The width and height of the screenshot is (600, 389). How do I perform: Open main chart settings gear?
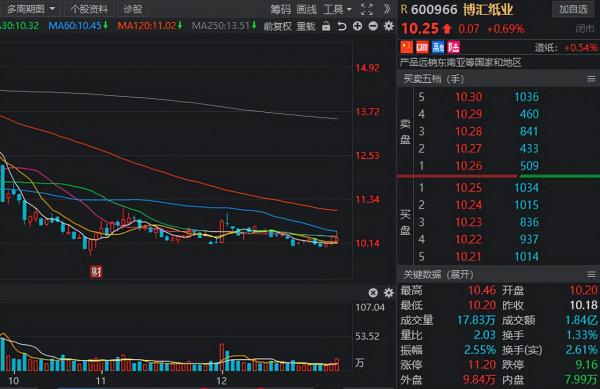pyautogui.click(x=389, y=26)
